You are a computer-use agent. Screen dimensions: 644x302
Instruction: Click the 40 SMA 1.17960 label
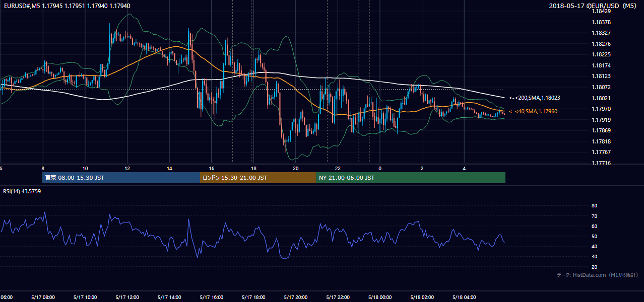tap(533, 111)
